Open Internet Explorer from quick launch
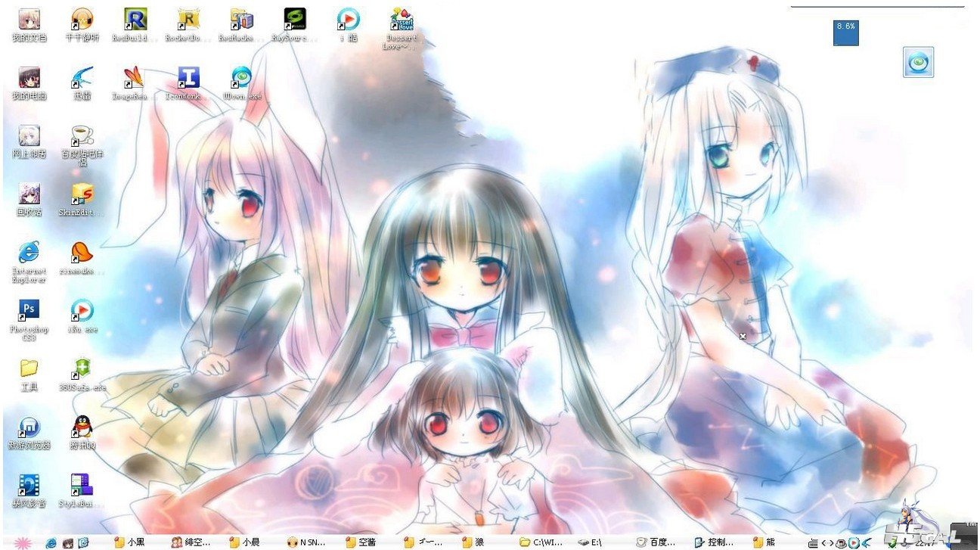Image resolution: width=980 pixels, height=550 pixels. pos(51,542)
